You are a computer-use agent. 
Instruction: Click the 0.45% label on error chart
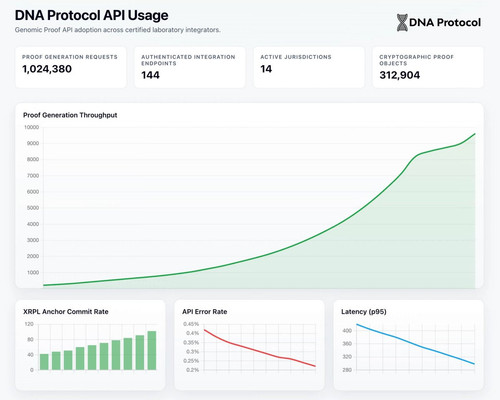pyautogui.click(x=191, y=324)
